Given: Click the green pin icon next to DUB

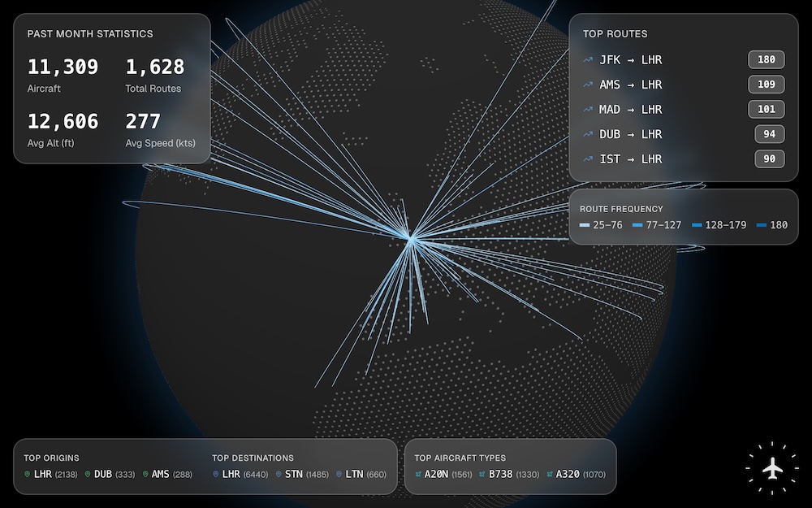Looking at the screenshot, I should pyautogui.click(x=88, y=475).
